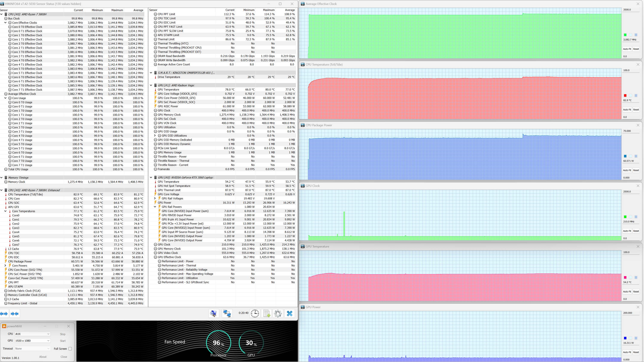Click the blue X close sensors icon
The width and height of the screenshot is (644, 362).
tap(290, 313)
